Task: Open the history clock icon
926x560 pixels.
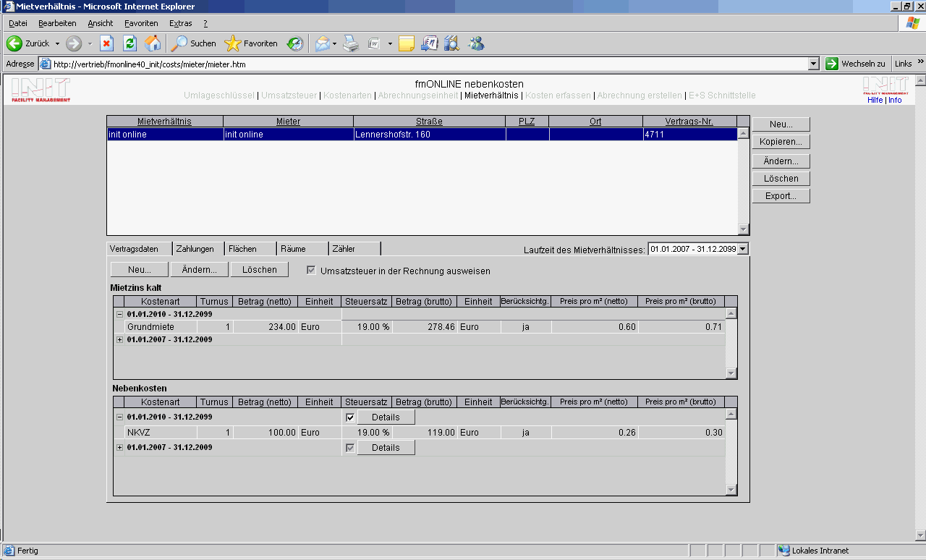Action: click(x=295, y=43)
